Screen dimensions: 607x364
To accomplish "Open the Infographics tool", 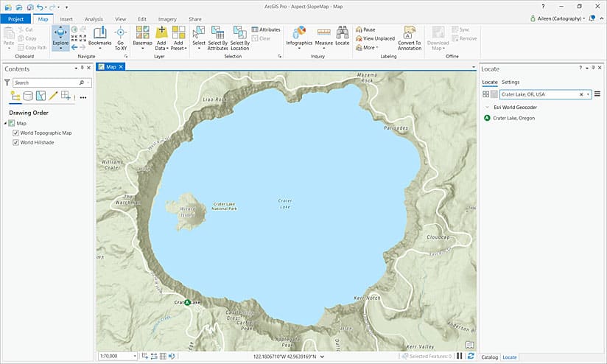I will (x=299, y=38).
